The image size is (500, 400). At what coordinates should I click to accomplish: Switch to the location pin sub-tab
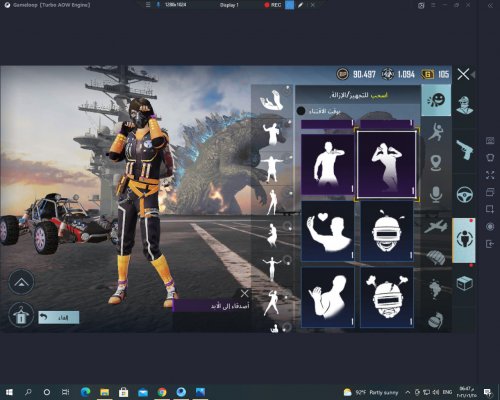click(436, 163)
